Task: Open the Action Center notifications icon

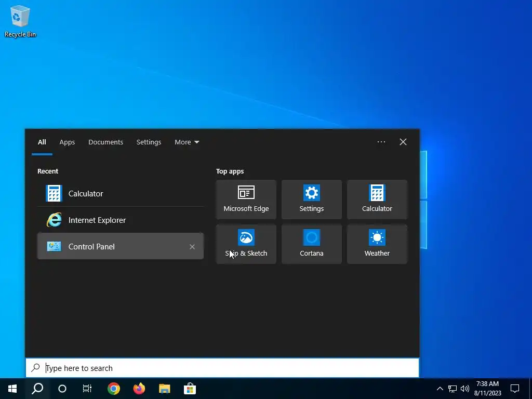Action: pos(515,389)
